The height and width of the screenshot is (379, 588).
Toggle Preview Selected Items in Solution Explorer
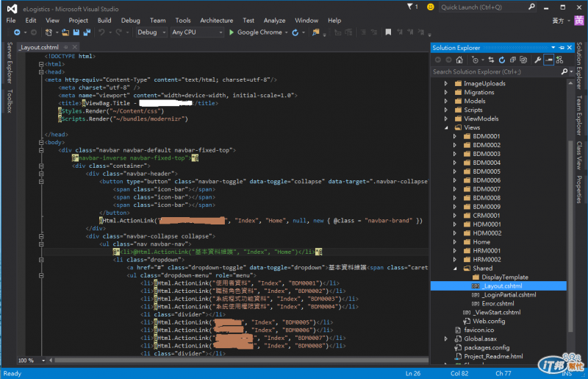(x=549, y=60)
